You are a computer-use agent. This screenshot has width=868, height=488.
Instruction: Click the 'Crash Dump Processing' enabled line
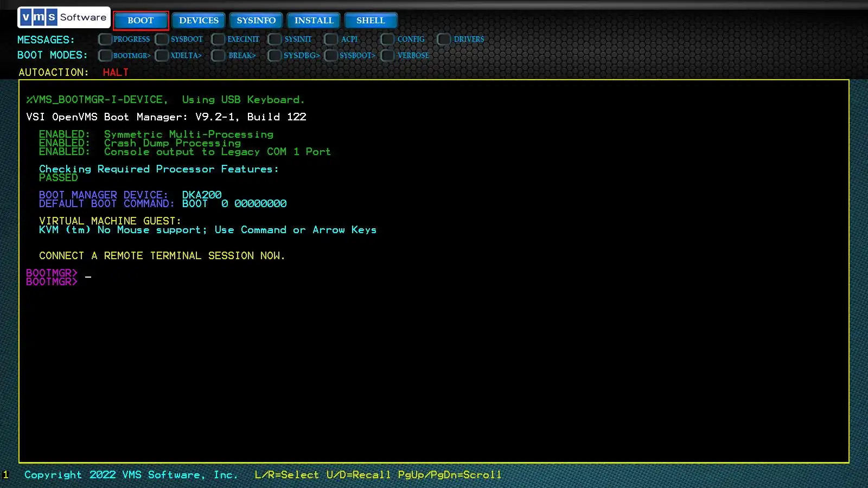140,143
